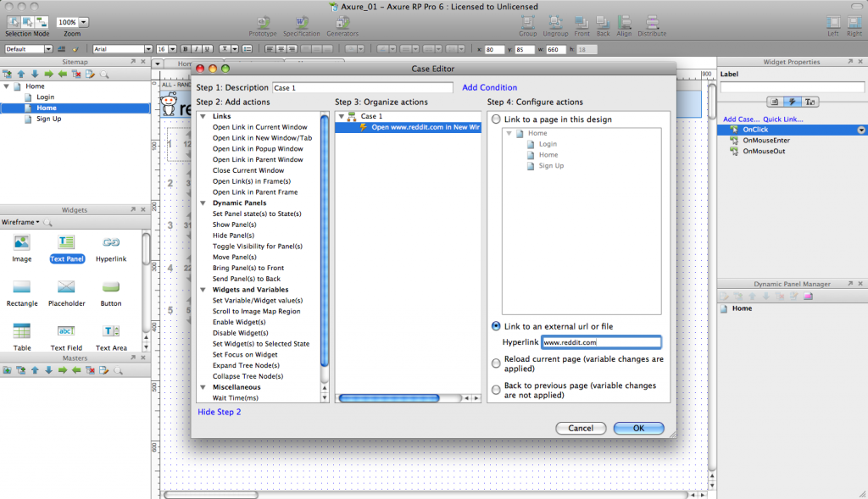868x499 pixels.
Task: Select 'Link to an external url or file' radio
Action: (x=496, y=326)
